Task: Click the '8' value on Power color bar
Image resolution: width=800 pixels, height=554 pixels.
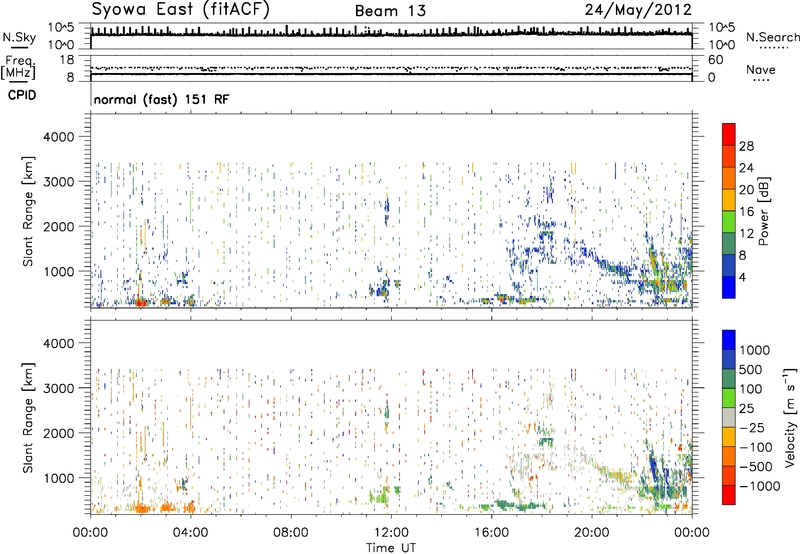Action: [x=742, y=255]
